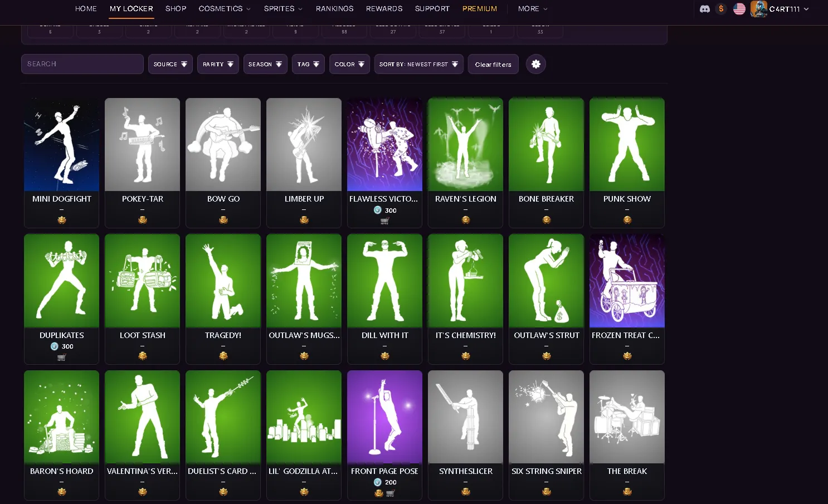Change Sort By Newest First option
This screenshot has width=828, height=504.
(x=418, y=64)
